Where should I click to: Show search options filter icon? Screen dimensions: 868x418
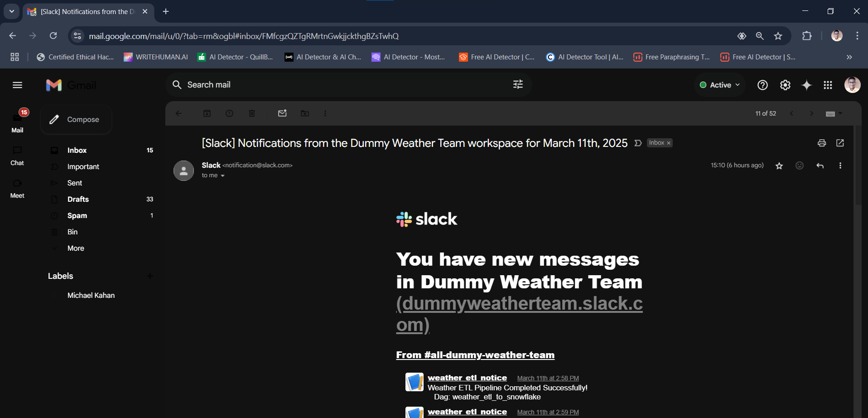(518, 84)
